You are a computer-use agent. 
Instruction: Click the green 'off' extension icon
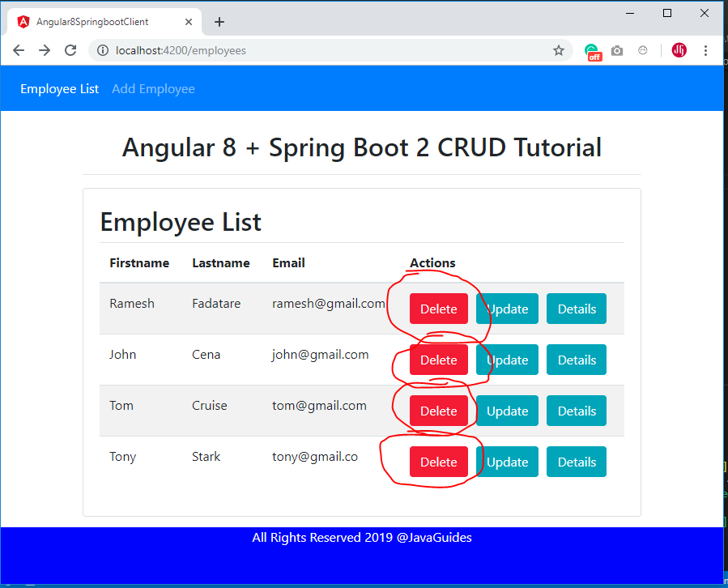(x=592, y=50)
